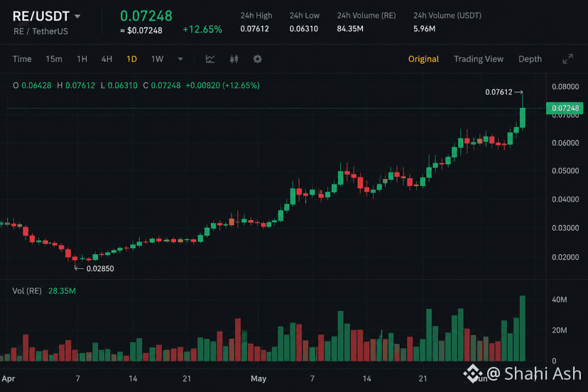This screenshot has width=588, height=392.
Task: Click the tallest green volume bar at right
Action: (523, 328)
